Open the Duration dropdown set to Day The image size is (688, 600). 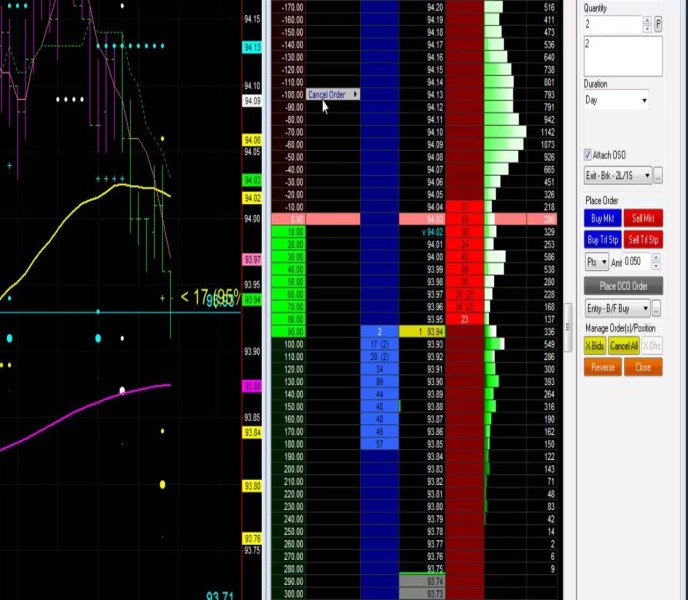point(616,100)
